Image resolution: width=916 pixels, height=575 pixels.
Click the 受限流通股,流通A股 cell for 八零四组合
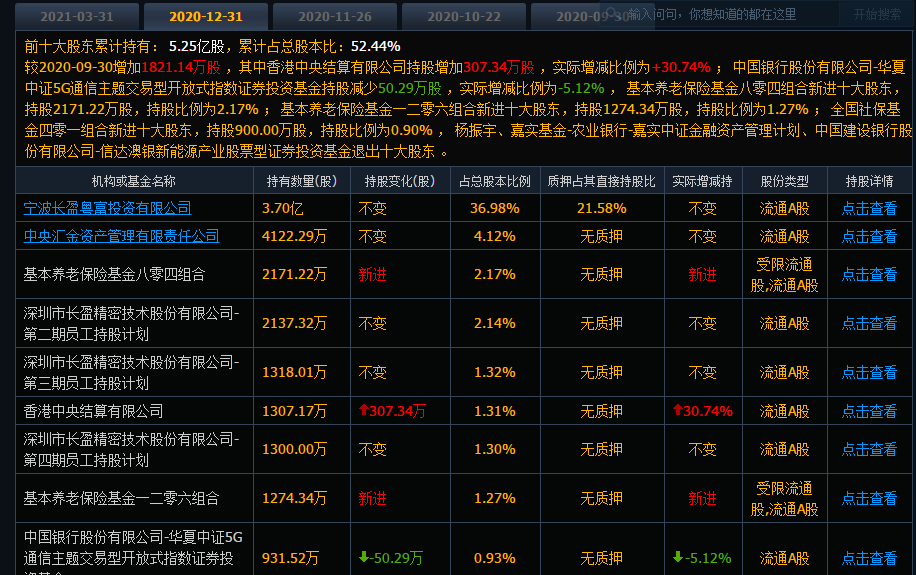tap(785, 275)
